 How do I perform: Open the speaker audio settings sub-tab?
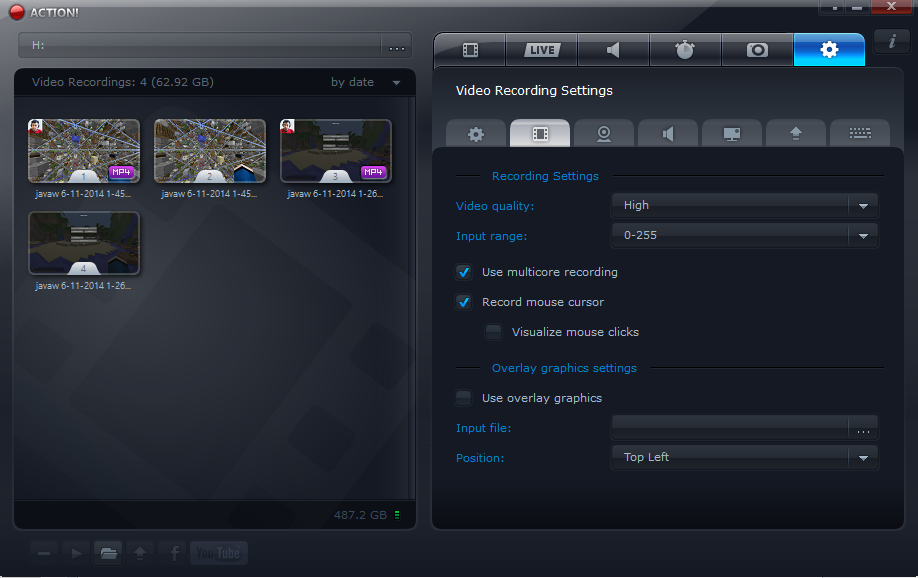(x=668, y=134)
